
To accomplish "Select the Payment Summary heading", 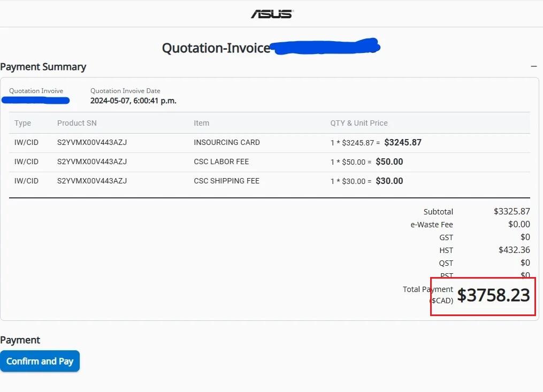I will pos(43,67).
